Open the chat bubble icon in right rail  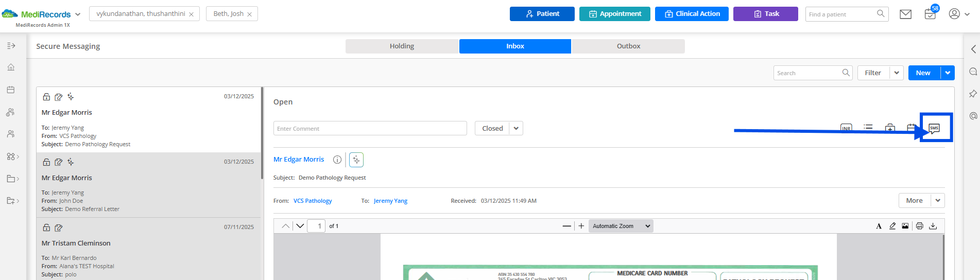pyautogui.click(x=973, y=72)
